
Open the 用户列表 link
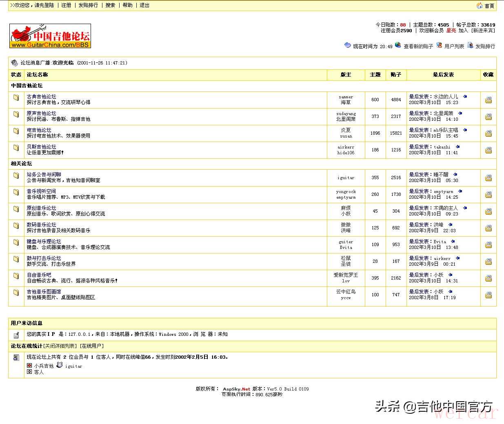[x=454, y=47]
